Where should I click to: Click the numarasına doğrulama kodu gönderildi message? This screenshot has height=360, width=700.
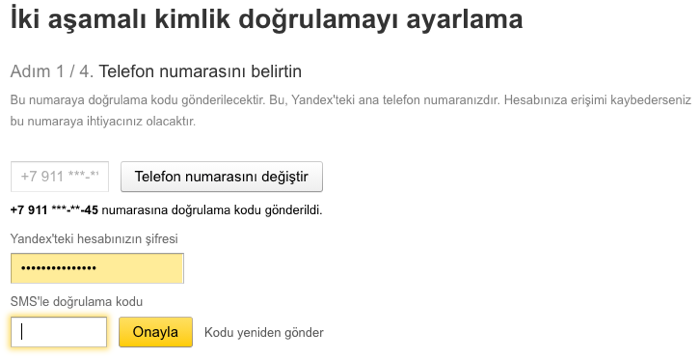point(212,210)
